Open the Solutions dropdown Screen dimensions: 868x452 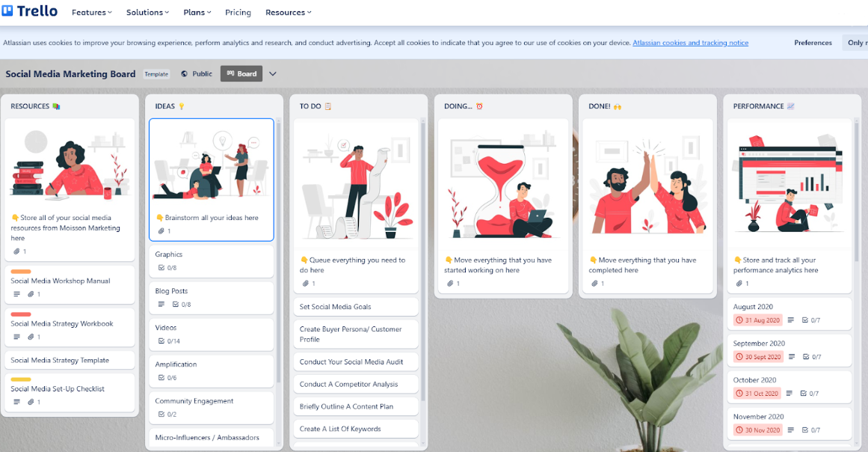pyautogui.click(x=147, y=12)
